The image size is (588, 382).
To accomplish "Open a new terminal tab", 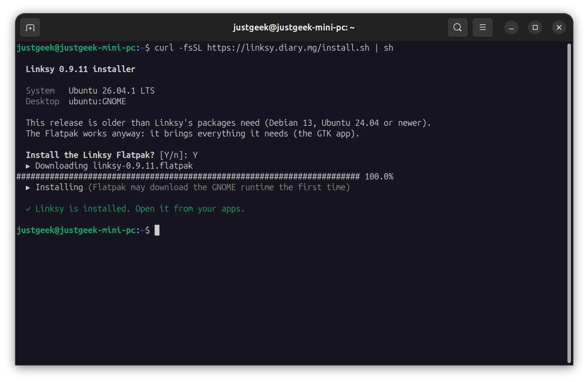I will tap(30, 28).
